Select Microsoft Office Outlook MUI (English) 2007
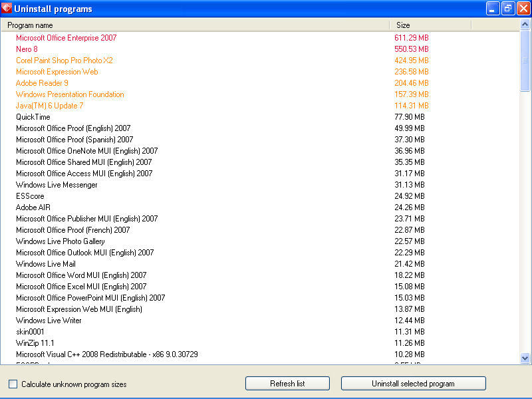Viewport: 532px width, 399px height. 85,253
